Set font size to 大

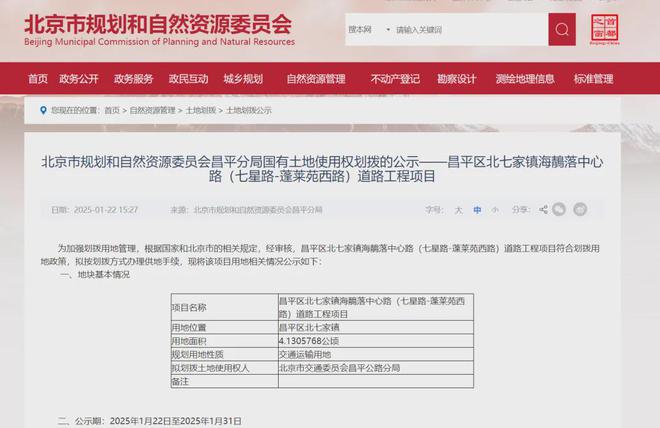tap(458, 210)
